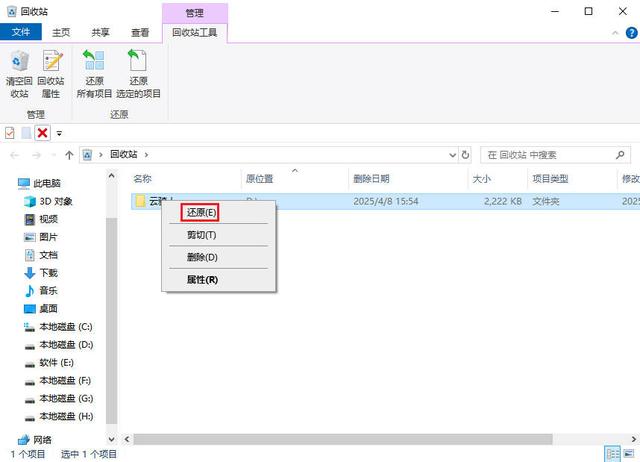The width and height of the screenshot is (640, 462).
Task: Click the deleted folder's yellow folder icon
Action: point(140,201)
